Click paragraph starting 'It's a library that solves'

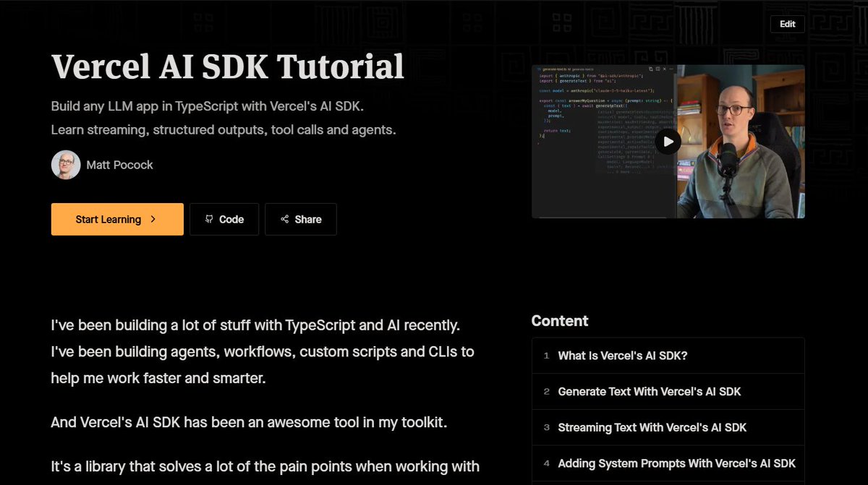tap(265, 467)
